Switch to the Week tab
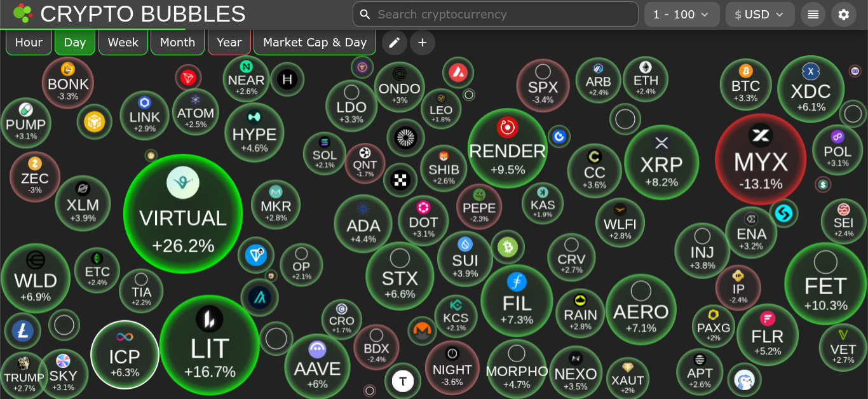This screenshot has height=399, width=868. pyautogui.click(x=123, y=43)
